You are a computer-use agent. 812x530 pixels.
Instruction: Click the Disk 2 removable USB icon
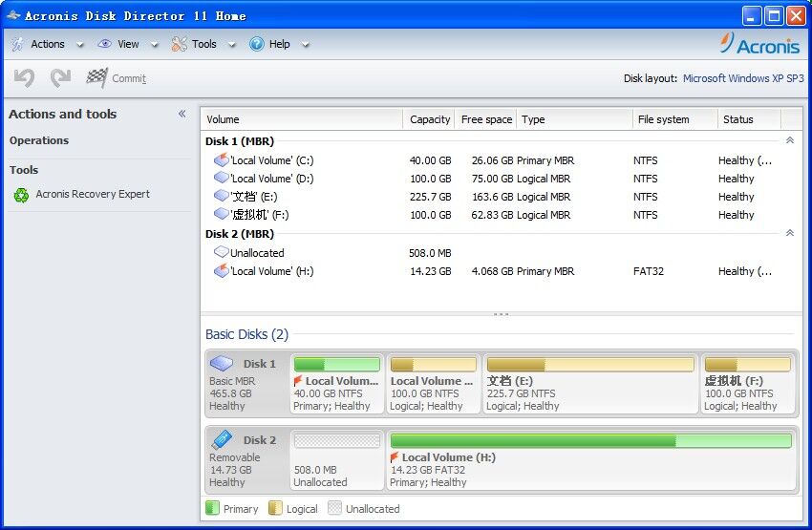222,439
